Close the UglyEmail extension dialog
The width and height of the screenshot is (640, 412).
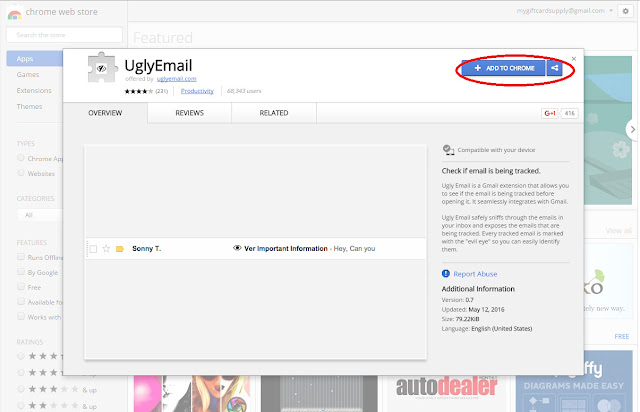click(574, 59)
